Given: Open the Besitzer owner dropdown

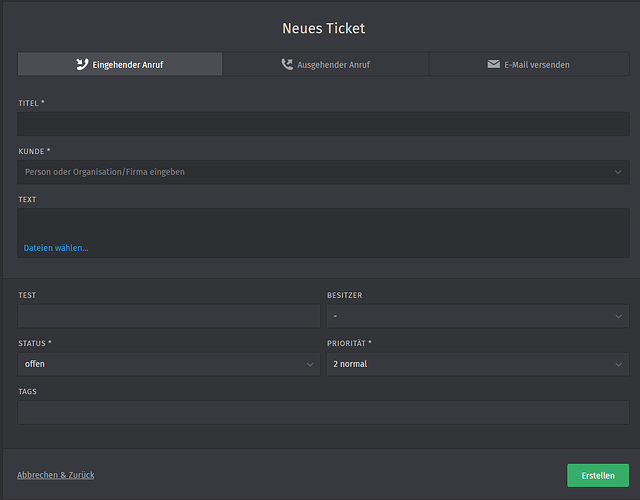Looking at the screenshot, I should pyautogui.click(x=470, y=316).
